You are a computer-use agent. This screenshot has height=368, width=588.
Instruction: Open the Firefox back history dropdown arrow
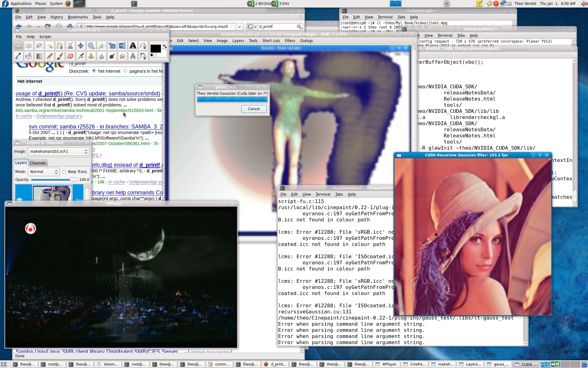tap(38, 27)
